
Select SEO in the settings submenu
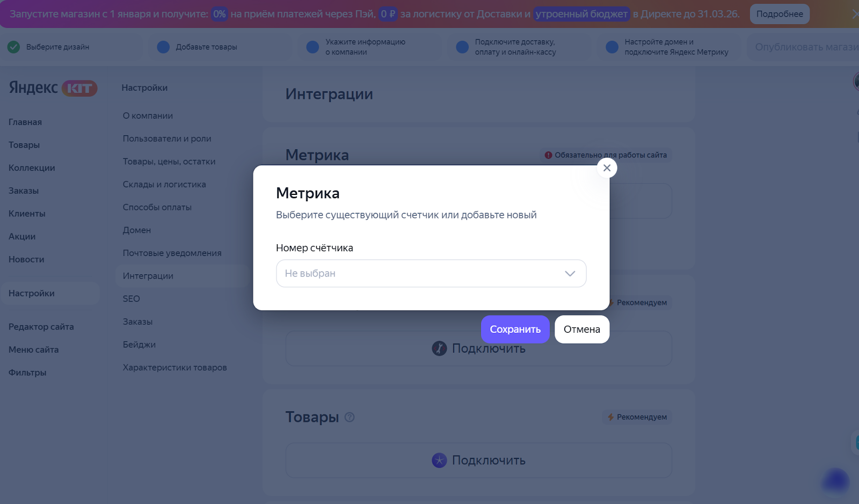click(132, 299)
